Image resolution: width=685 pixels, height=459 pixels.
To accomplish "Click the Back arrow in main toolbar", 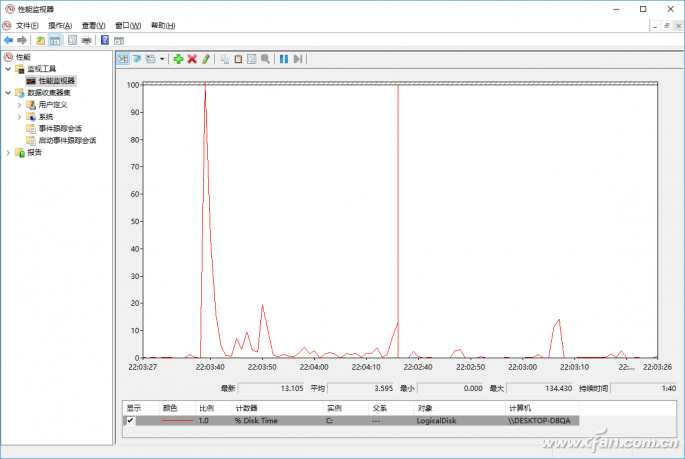I will click(x=8, y=40).
